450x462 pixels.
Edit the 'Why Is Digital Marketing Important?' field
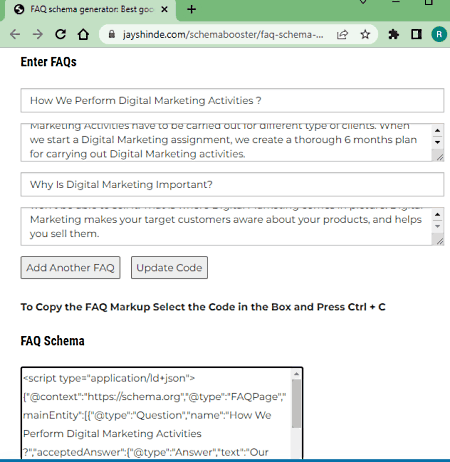click(x=232, y=184)
